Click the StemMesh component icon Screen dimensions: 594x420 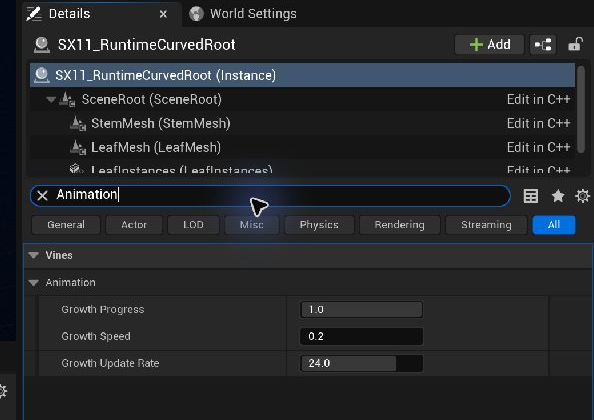(78, 123)
